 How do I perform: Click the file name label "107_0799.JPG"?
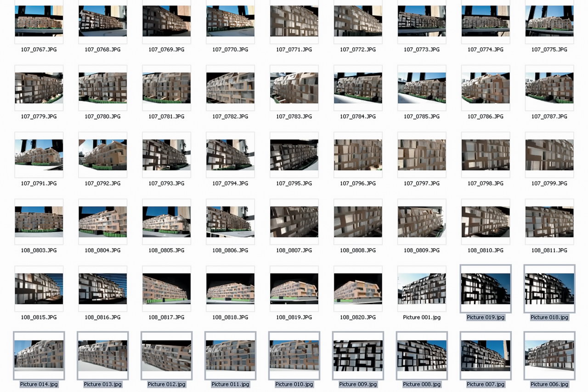coord(549,183)
